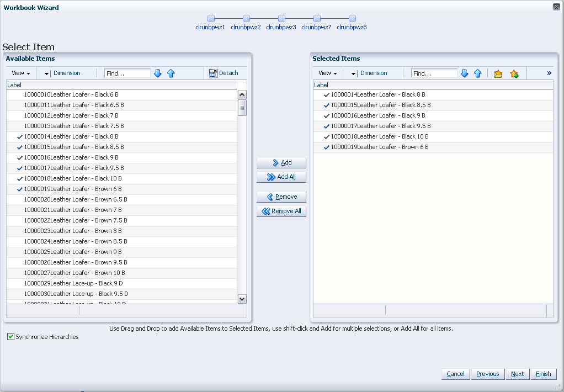Expand the overflow chevron in Selected Items toolbar
The image size is (564, 392).
[549, 73]
